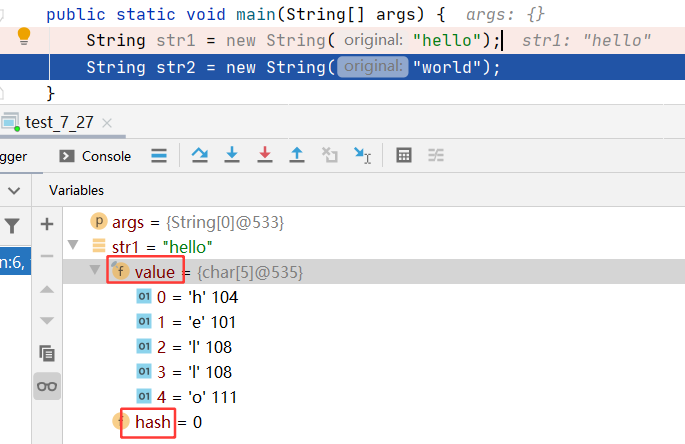
Task: Select the args variable row
Action: pos(374,222)
